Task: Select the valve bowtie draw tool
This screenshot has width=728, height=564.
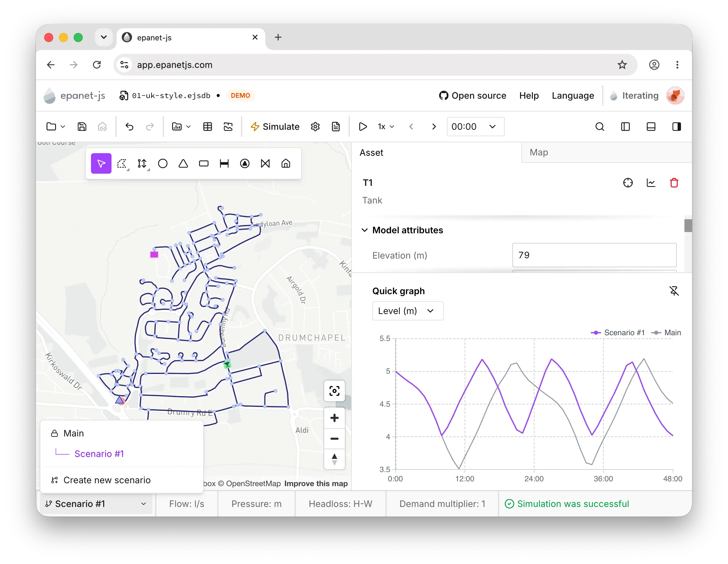Action: click(265, 163)
